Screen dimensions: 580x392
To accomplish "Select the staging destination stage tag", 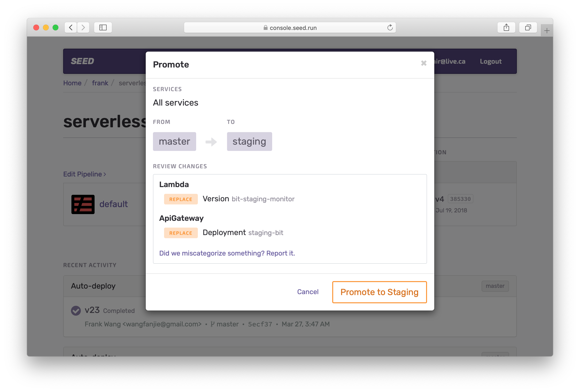I will [249, 141].
